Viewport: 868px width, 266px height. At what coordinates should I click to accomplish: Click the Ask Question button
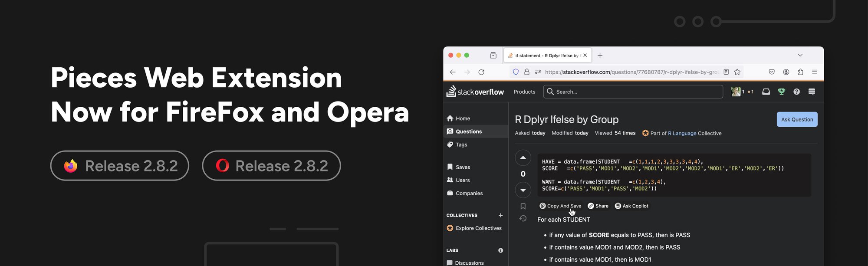click(x=797, y=119)
